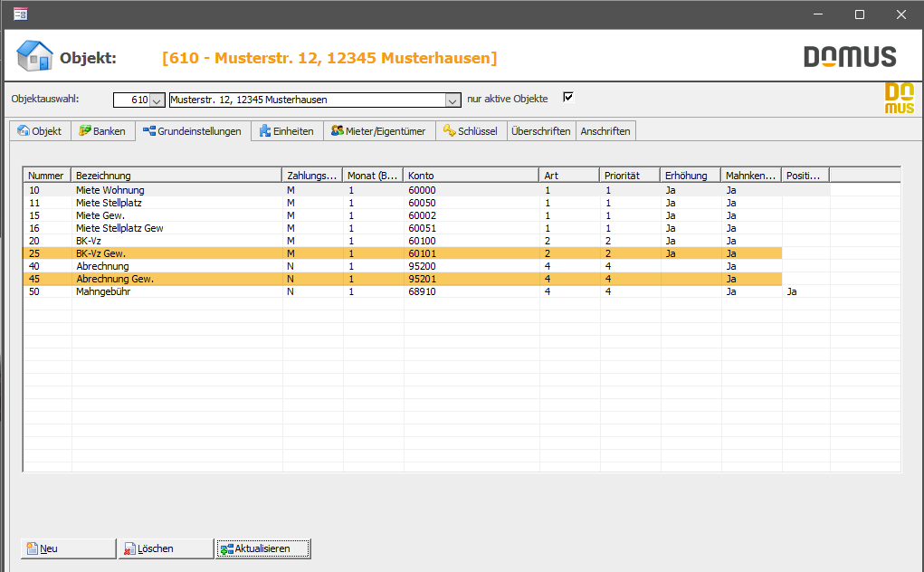Click the Grundeinstellungen tab tree icon

[149, 130]
